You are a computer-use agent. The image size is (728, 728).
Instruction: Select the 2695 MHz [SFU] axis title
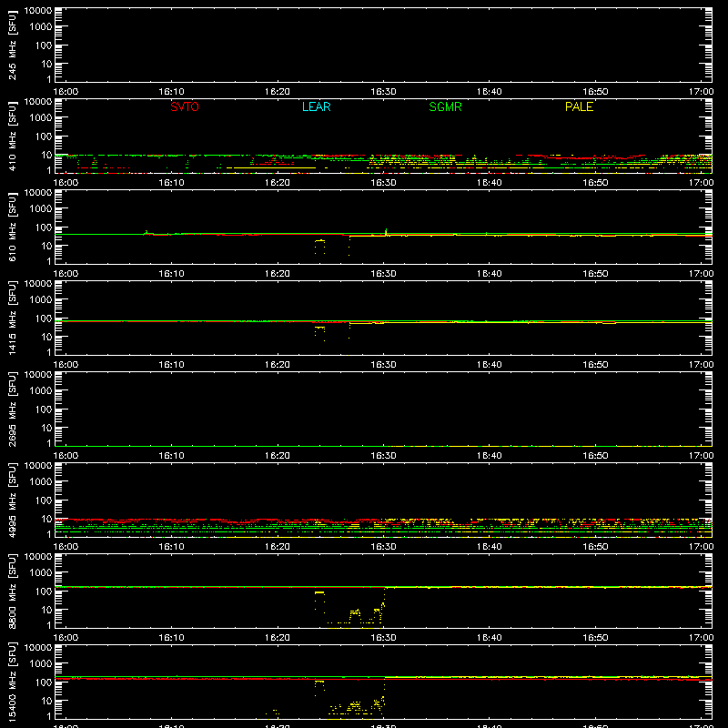[13, 409]
